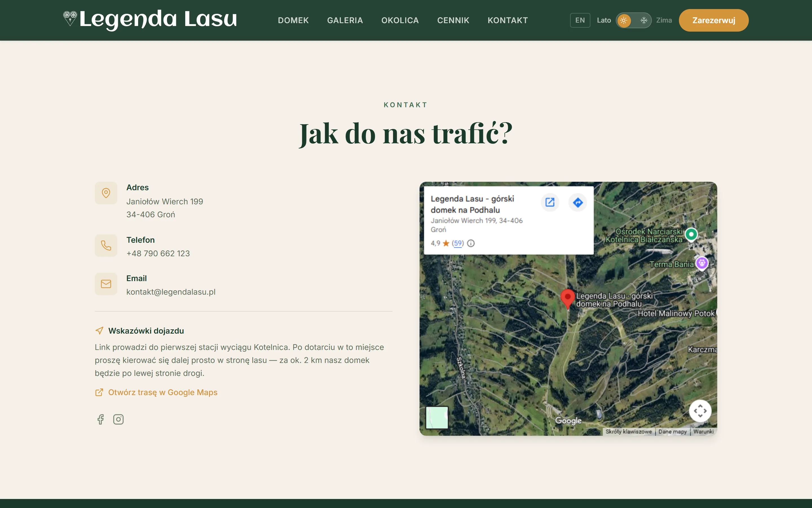Switch language with the EN button
This screenshot has height=508, width=812.
(580, 20)
